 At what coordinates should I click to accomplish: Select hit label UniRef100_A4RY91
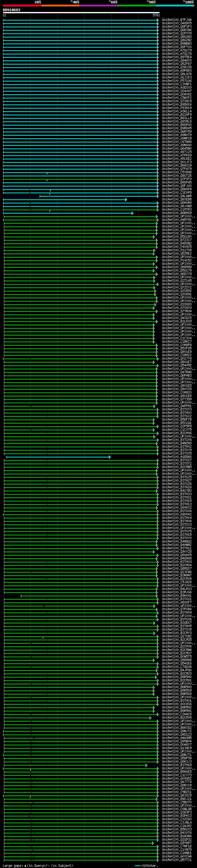(x=176, y=220)
